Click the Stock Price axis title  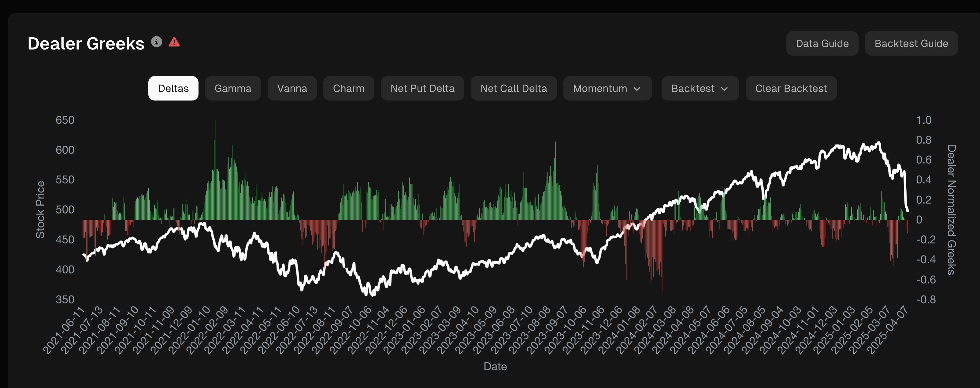[x=40, y=209]
